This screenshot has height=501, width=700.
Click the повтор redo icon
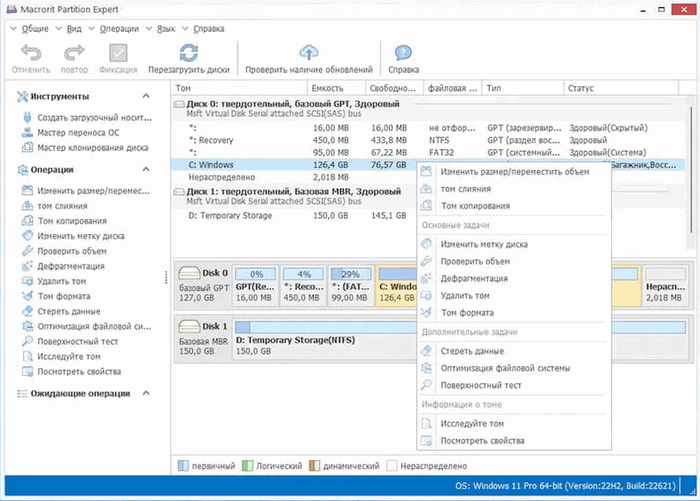(x=74, y=53)
